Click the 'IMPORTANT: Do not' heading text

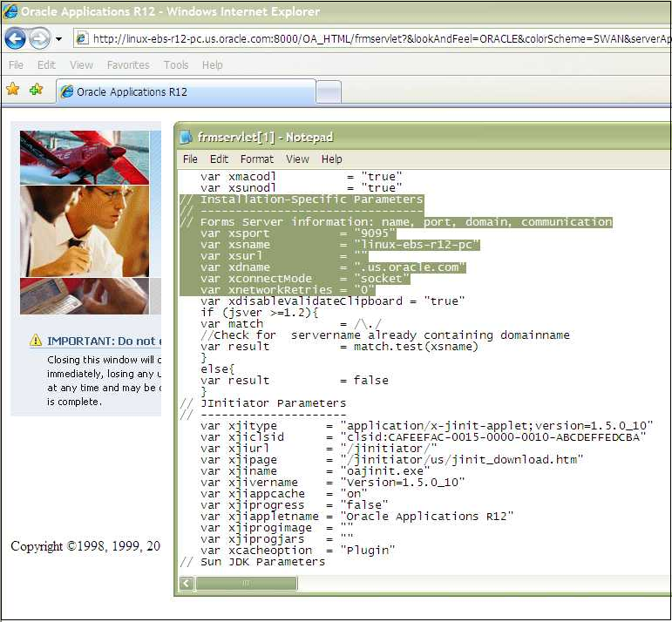(104, 341)
